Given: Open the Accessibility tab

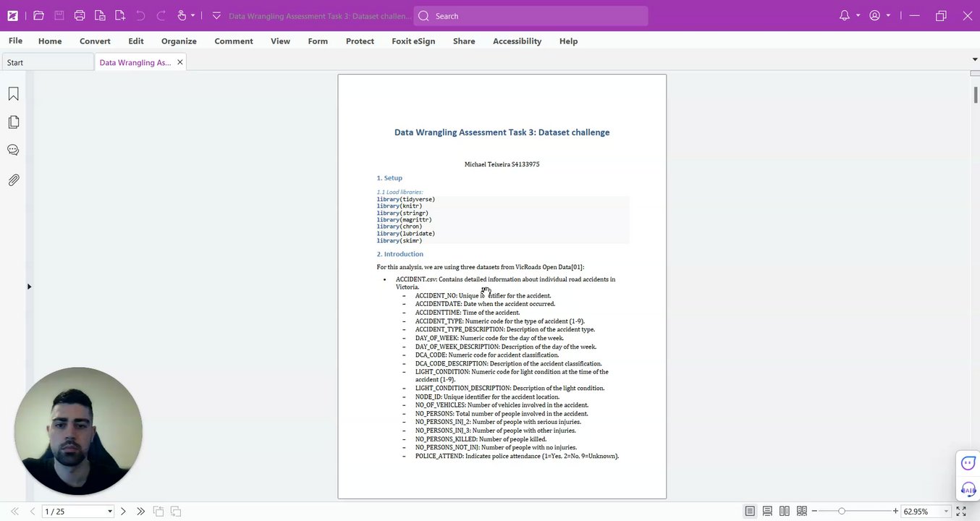Looking at the screenshot, I should [517, 41].
